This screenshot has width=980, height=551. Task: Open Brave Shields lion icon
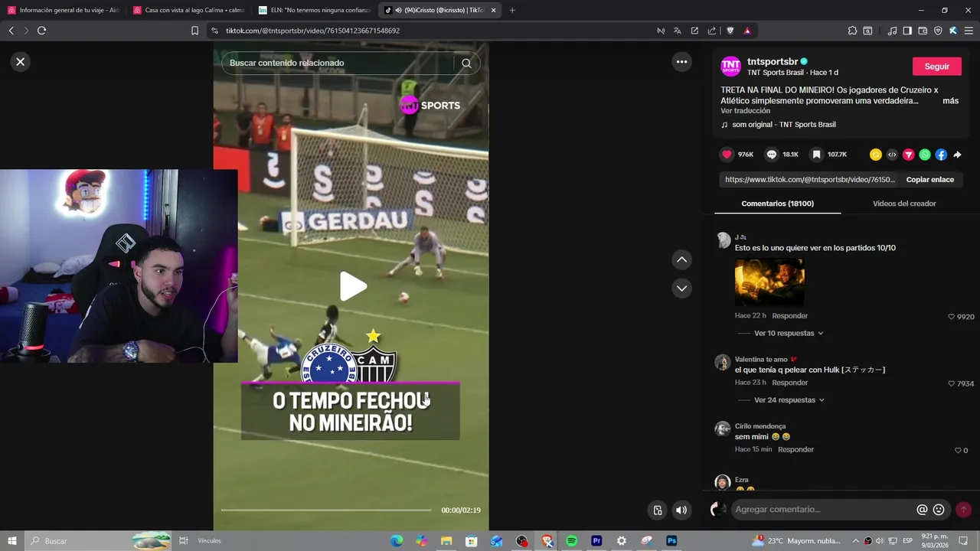pos(730,31)
